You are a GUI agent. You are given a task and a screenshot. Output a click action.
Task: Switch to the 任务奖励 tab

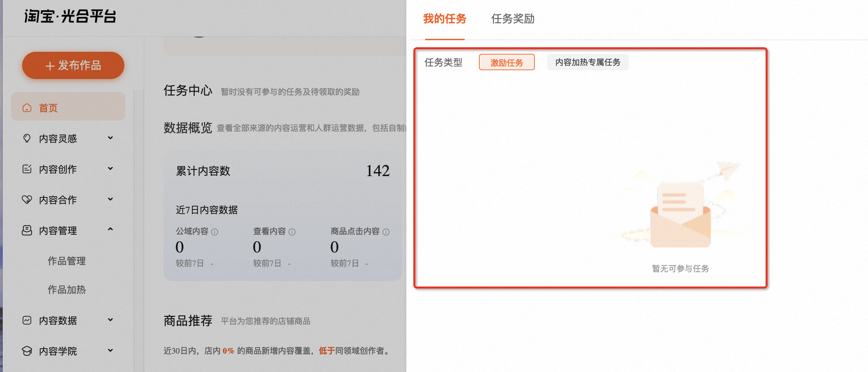(513, 19)
